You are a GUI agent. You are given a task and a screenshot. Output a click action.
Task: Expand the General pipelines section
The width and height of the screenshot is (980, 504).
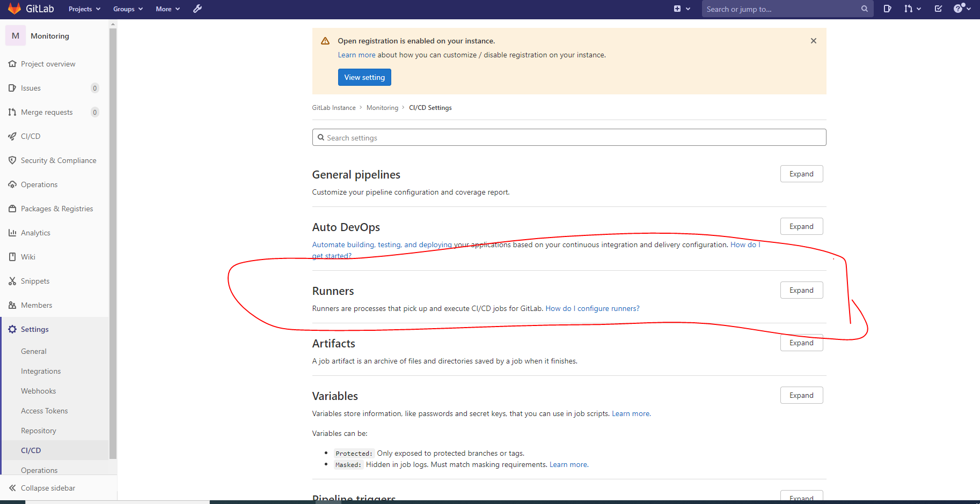801,174
